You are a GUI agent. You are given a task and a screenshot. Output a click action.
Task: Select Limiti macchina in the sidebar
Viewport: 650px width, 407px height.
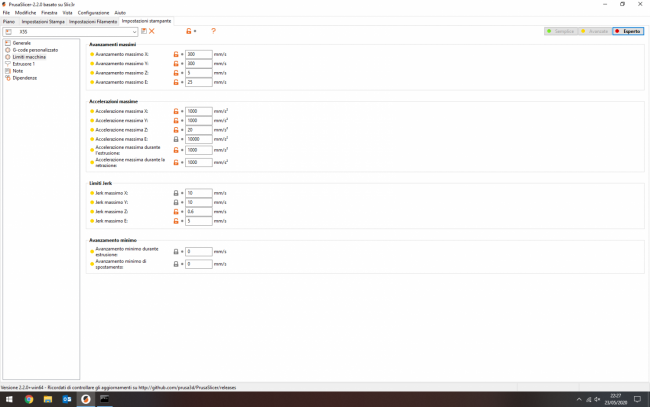pos(29,57)
